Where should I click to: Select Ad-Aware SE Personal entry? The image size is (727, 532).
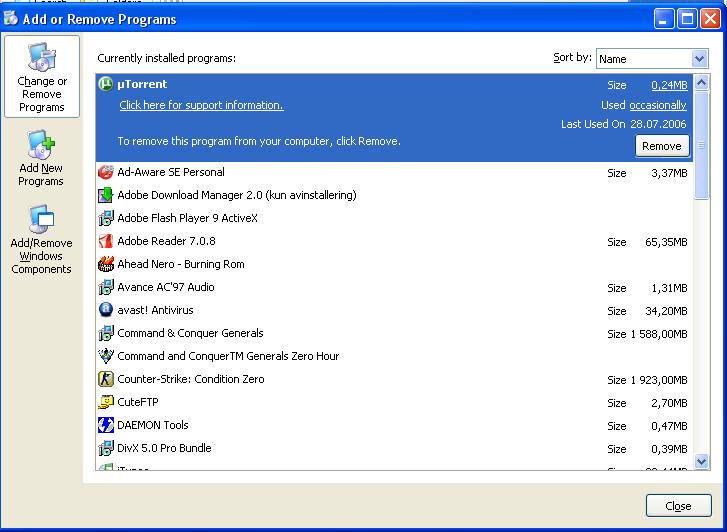pos(394,173)
